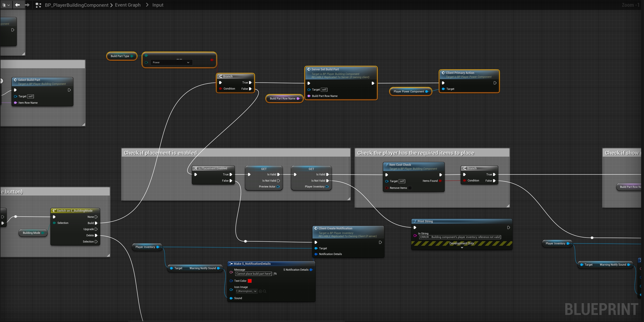Click the Server Set Build Part node title
Screen dimensions: 644x322
(x=325, y=70)
